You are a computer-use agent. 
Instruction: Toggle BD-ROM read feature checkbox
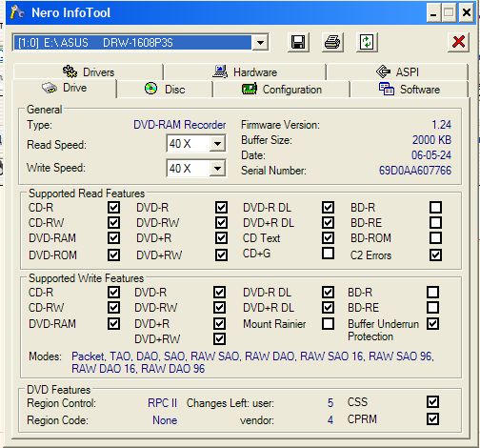pyautogui.click(x=435, y=238)
